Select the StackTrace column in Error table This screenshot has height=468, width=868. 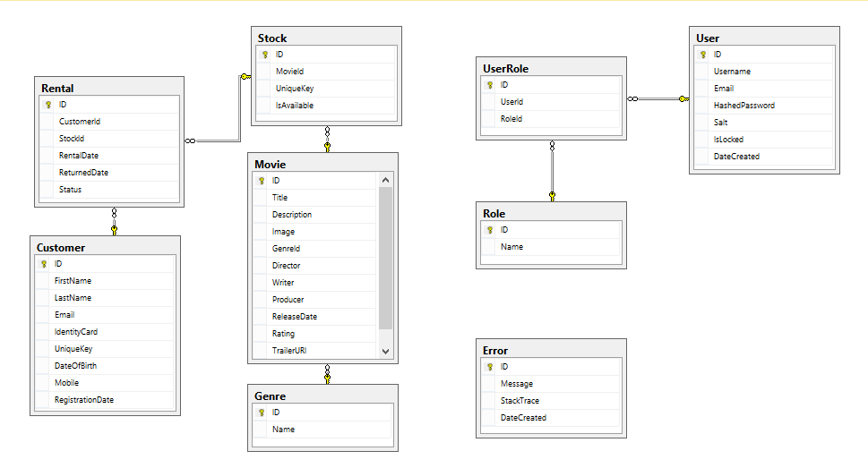(520, 401)
